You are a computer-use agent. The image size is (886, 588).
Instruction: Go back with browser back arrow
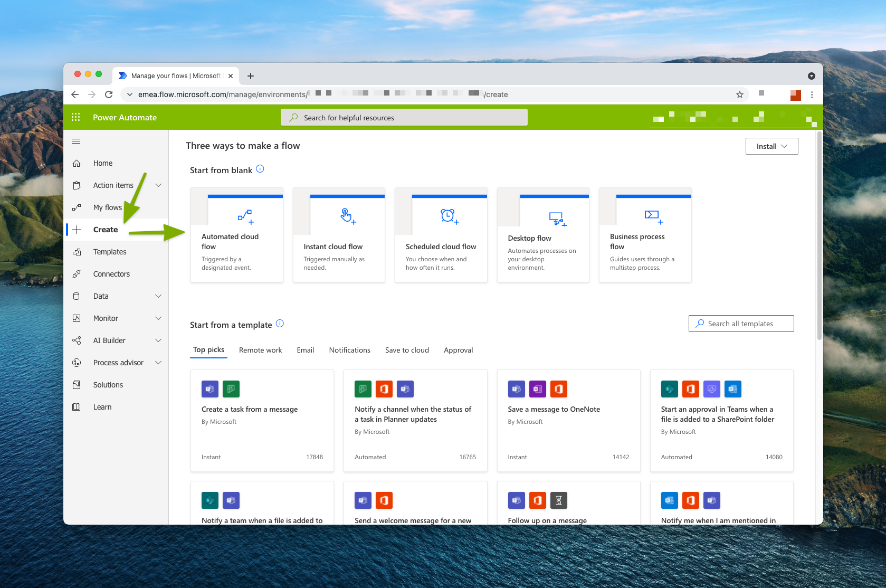click(75, 94)
